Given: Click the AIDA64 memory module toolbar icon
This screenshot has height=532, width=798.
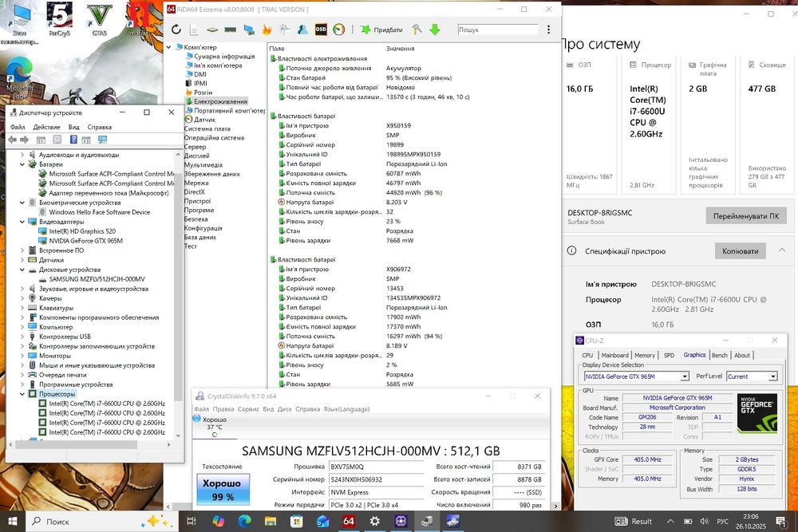Looking at the screenshot, I should pos(231,30).
